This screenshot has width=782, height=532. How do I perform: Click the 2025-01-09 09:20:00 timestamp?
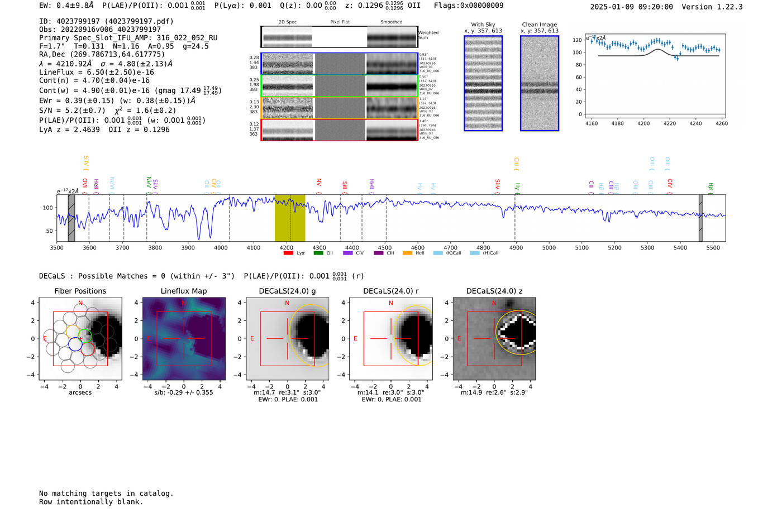pyautogui.click(x=631, y=7)
